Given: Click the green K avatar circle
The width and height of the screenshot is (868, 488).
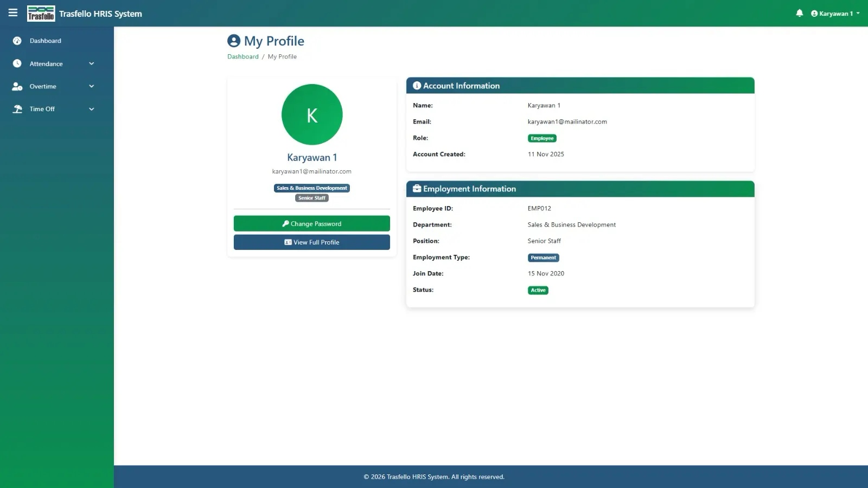Looking at the screenshot, I should pyautogui.click(x=312, y=114).
